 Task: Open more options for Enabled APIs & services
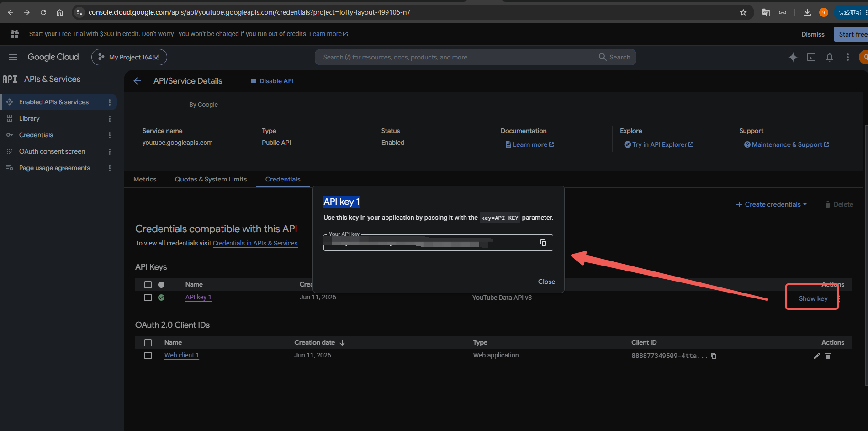110,102
